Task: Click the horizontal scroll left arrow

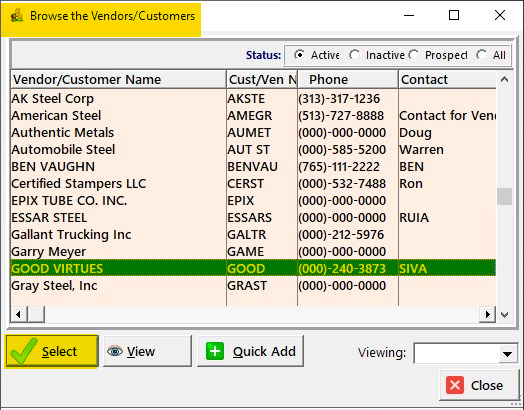Action: [x=19, y=314]
